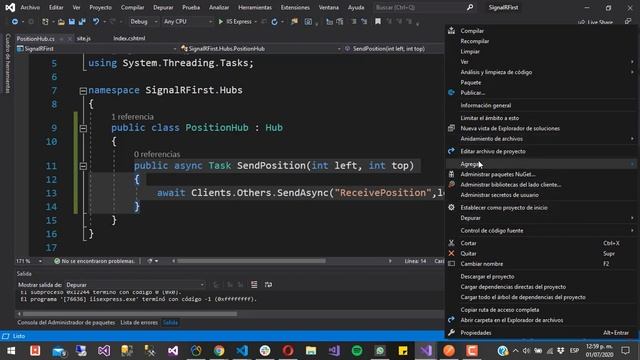Screen dimensions: 640x360
Task: Open Opera browser from the taskbar
Action: click(x=288, y=351)
